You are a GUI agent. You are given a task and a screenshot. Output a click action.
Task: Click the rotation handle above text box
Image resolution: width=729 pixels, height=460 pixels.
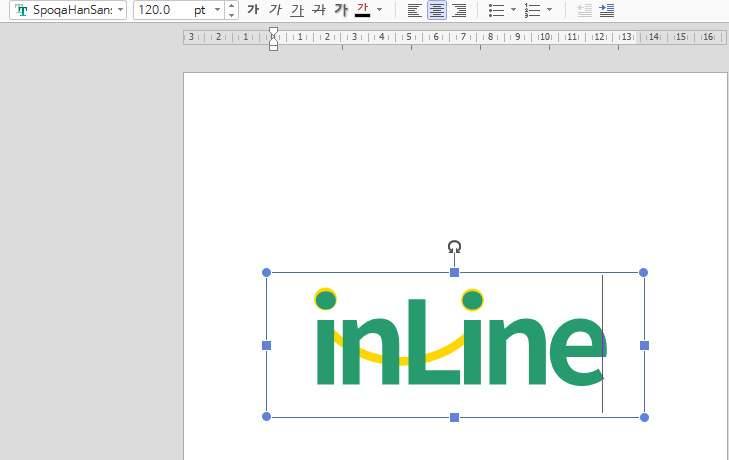454,247
